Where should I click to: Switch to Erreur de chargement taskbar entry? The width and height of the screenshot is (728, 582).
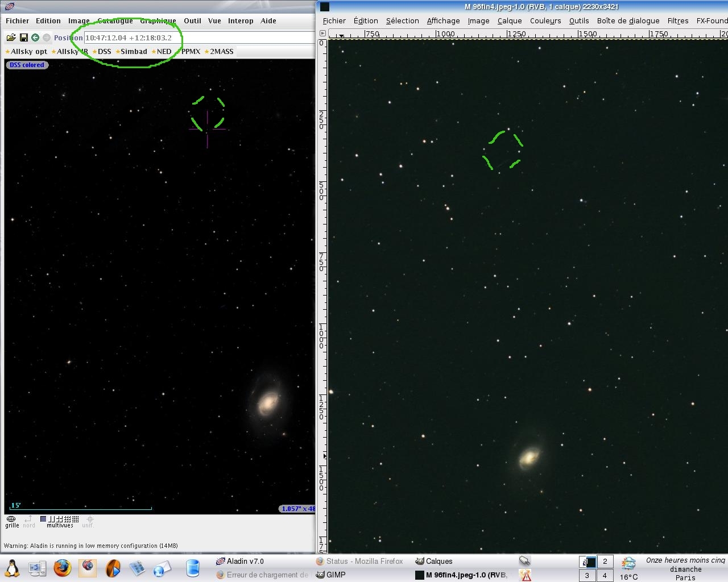pyautogui.click(x=263, y=575)
